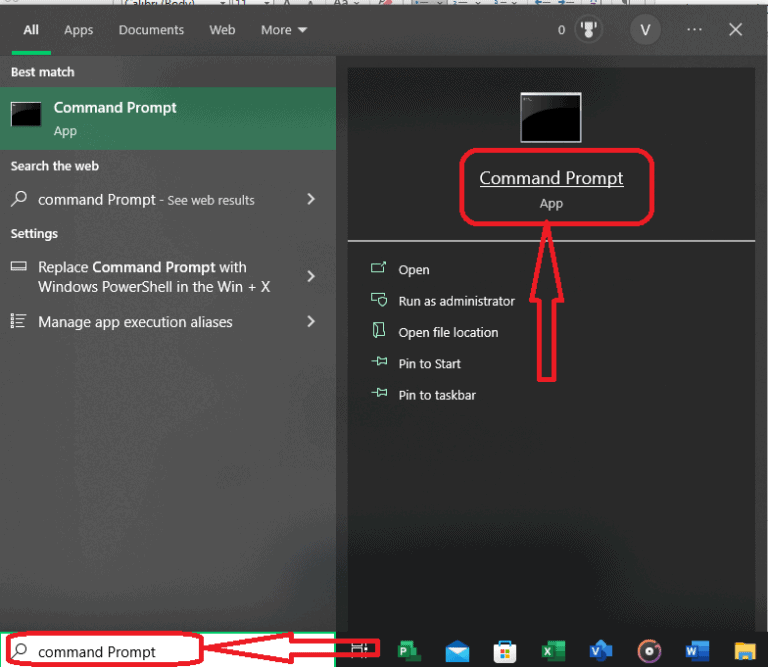The width and height of the screenshot is (768, 667).
Task: Switch to the Apps search tab
Action: [x=78, y=30]
